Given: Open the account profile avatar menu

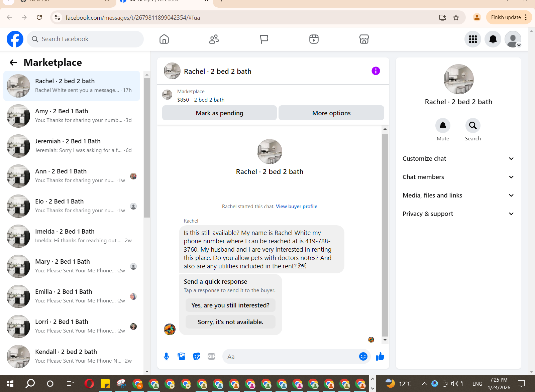Looking at the screenshot, I should 513,39.
